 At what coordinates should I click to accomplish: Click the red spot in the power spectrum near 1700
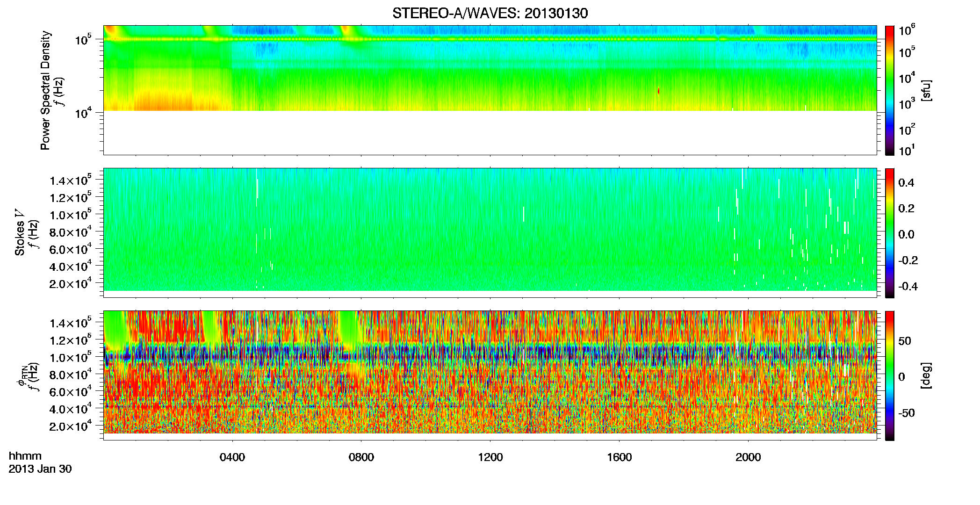click(659, 91)
